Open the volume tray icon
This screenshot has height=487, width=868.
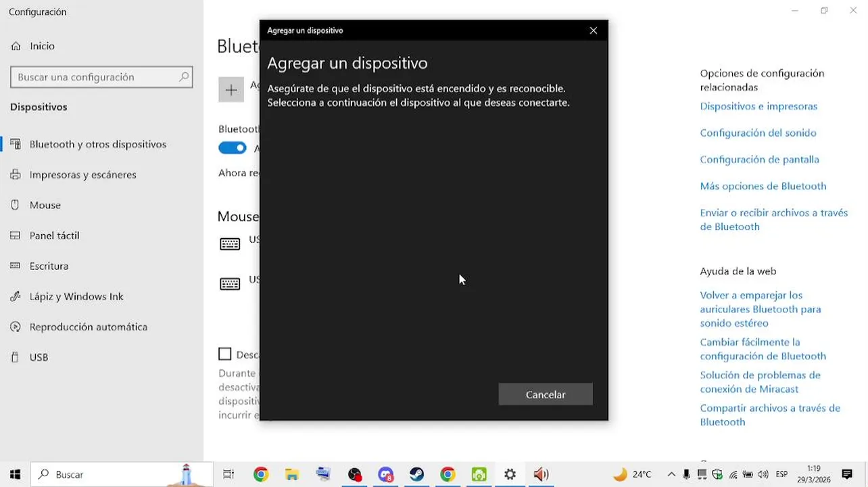tap(763, 474)
